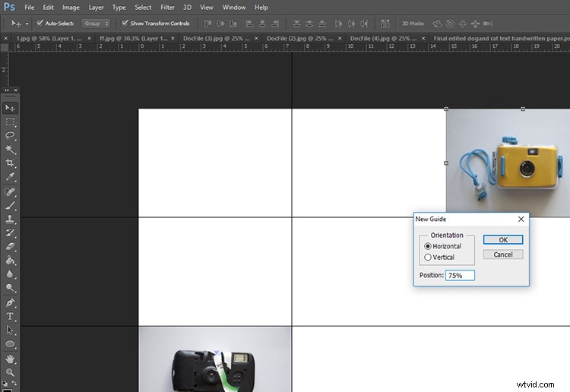Open the View menu

(206, 8)
